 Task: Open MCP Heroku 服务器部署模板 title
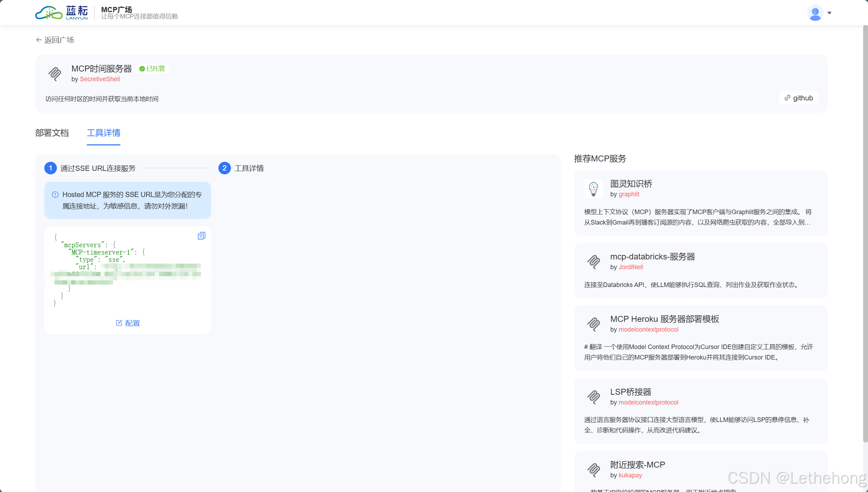tap(665, 319)
